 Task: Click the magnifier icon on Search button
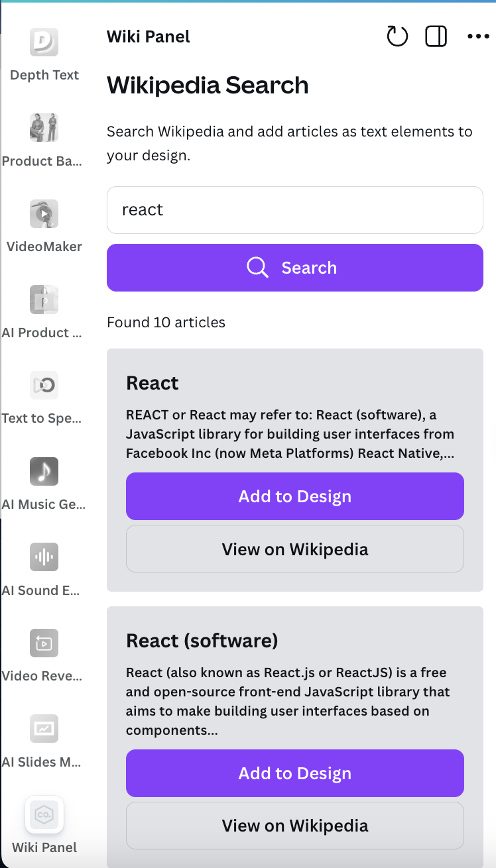pyautogui.click(x=257, y=268)
